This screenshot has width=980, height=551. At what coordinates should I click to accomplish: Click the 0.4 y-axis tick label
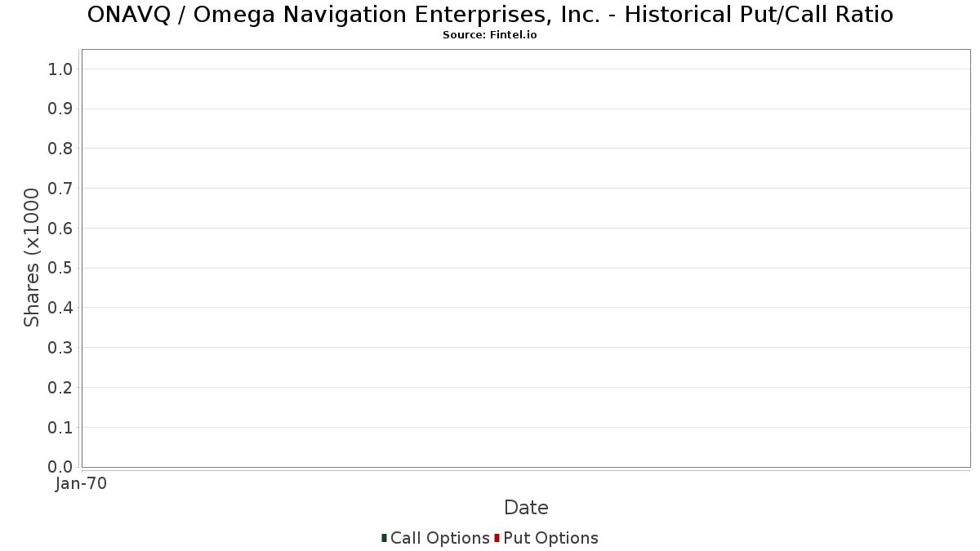61,308
